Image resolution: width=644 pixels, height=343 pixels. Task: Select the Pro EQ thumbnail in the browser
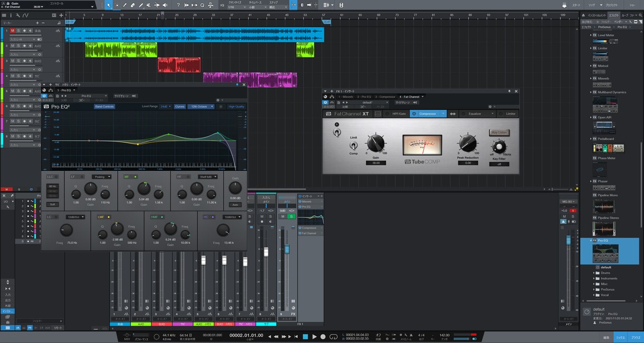click(x=605, y=254)
